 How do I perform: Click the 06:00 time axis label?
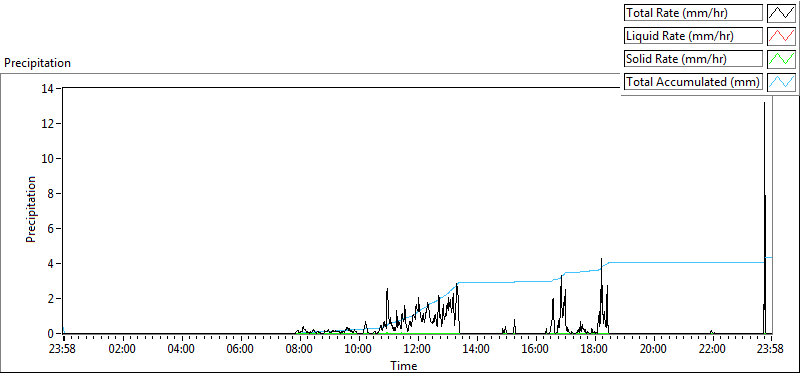click(241, 350)
